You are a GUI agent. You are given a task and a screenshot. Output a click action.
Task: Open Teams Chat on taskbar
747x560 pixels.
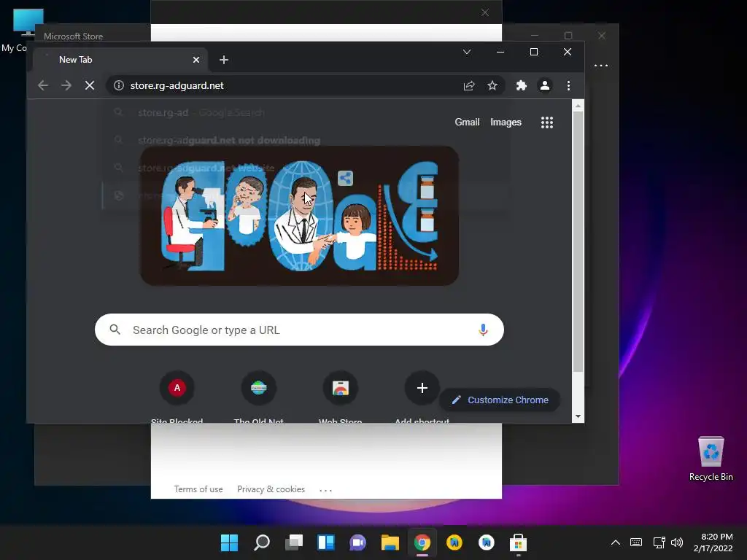pos(357,542)
